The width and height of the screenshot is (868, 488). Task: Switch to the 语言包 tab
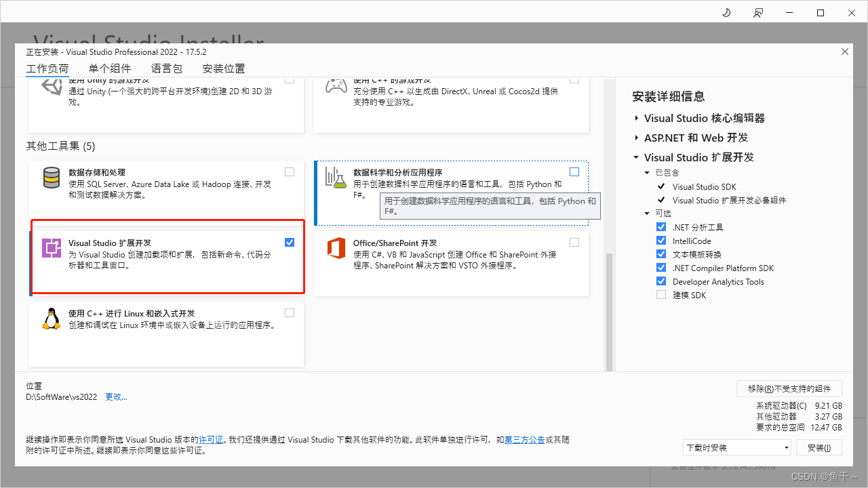pos(167,68)
